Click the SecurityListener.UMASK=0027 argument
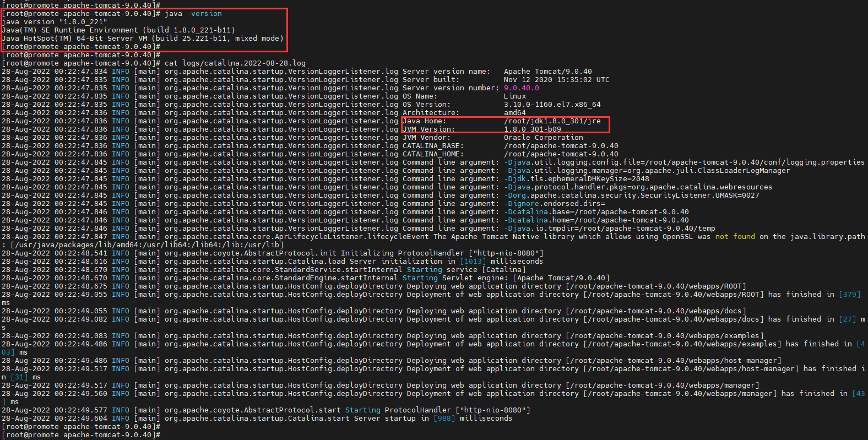The height and width of the screenshot is (440, 868). [x=632, y=195]
